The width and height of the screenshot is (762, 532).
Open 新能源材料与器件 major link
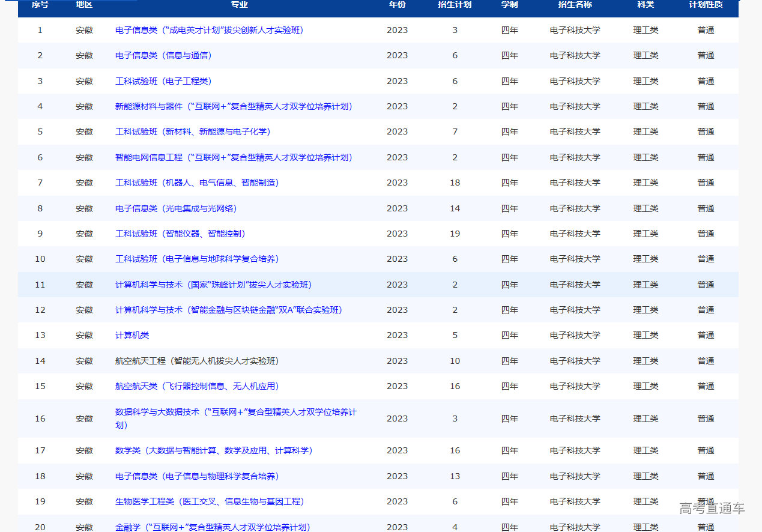[234, 106]
